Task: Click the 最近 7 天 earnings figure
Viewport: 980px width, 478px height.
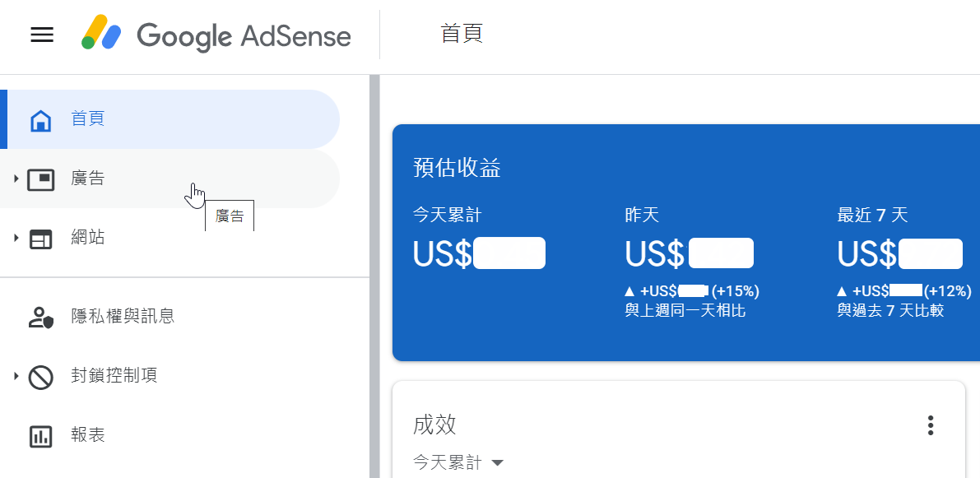Action: (900, 253)
